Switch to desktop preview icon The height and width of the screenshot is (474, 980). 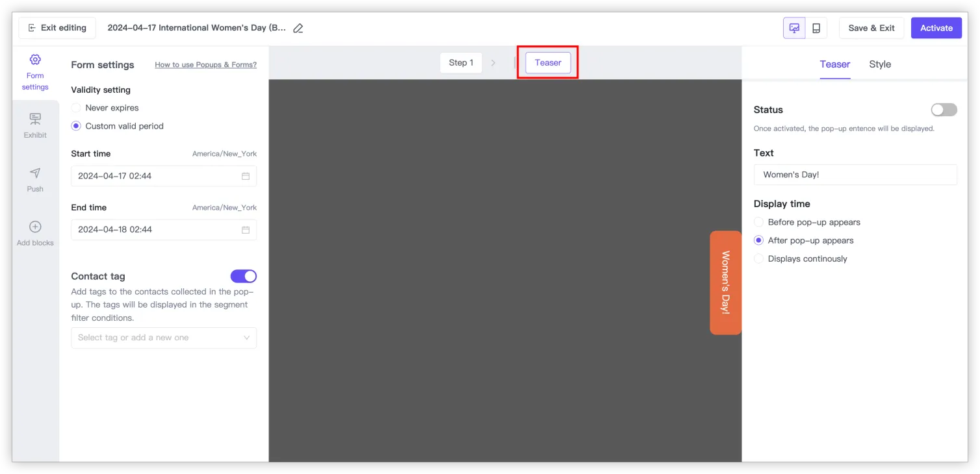(794, 28)
